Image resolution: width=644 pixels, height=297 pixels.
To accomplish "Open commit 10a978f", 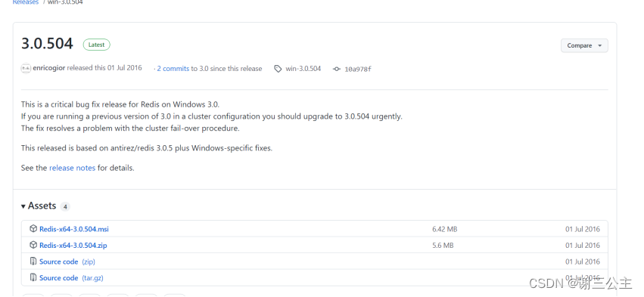I will [358, 69].
